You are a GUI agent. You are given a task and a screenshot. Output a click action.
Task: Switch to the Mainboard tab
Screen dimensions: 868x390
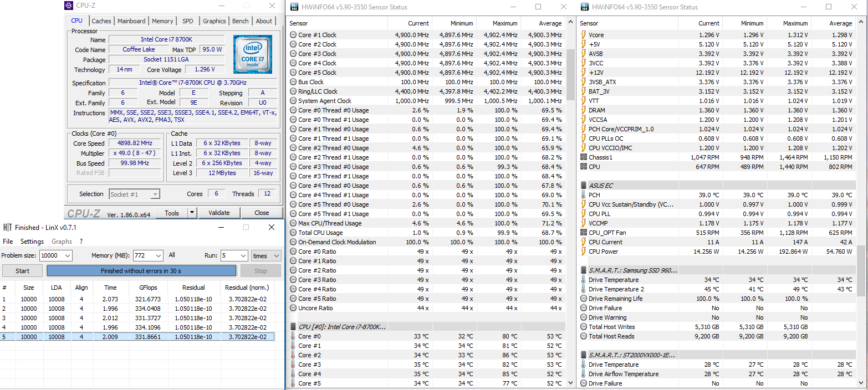click(131, 21)
